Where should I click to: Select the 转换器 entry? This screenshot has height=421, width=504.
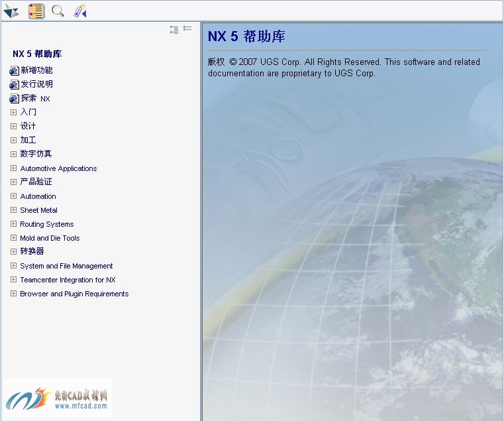pos(32,251)
